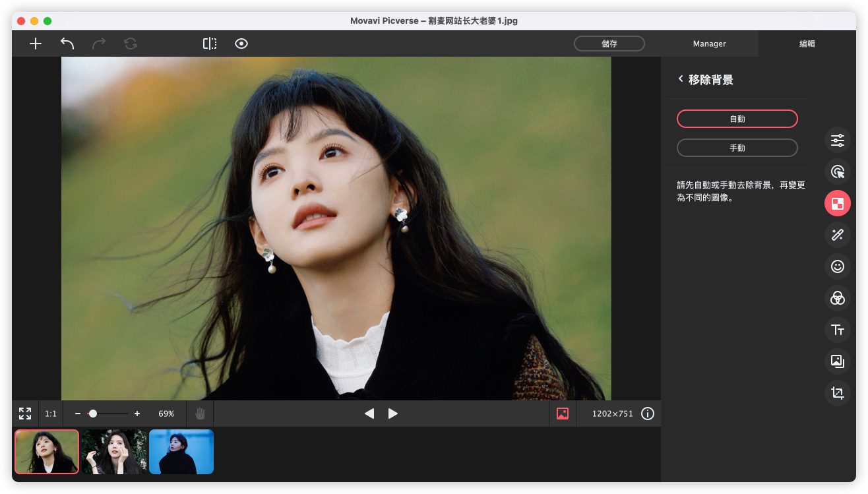Click the before/after split compare icon

(210, 44)
